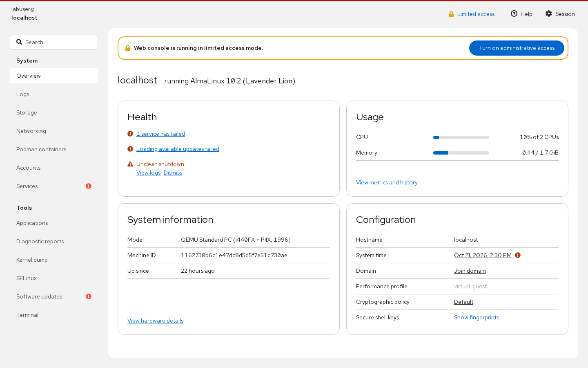588x368 pixels.
Task: Open Kernel dump settings
Action: [x=54, y=260]
